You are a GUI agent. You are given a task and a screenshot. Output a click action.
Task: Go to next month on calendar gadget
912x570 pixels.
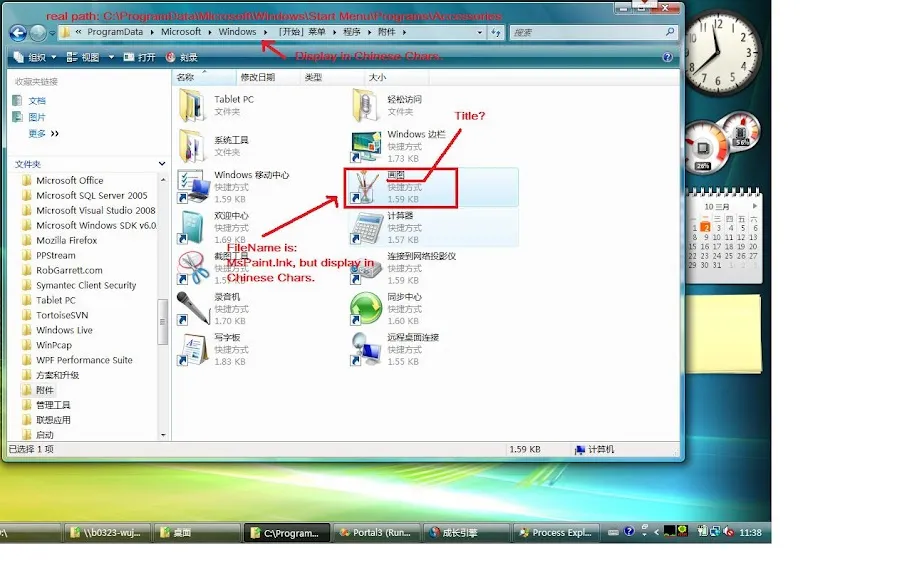(x=754, y=206)
